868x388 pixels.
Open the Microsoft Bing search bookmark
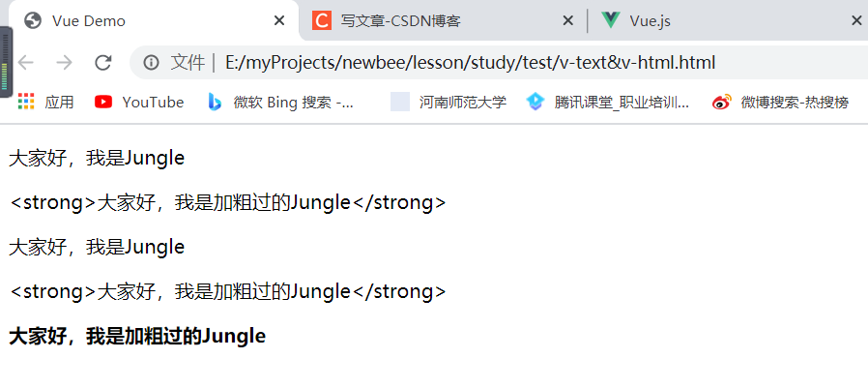tap(281, 102)
